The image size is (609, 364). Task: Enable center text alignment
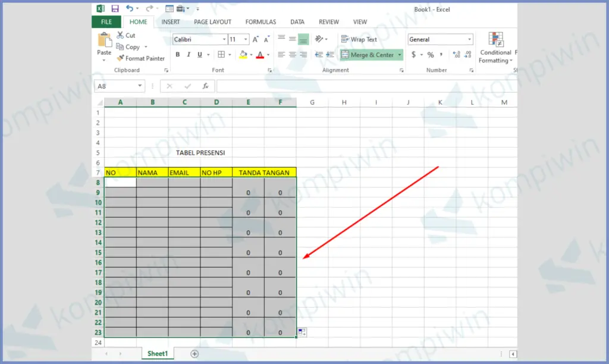(x=291, y=54)
